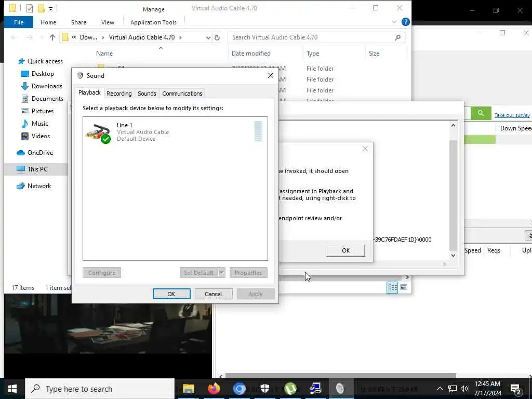532x399 pixels.
Task: Select Documents in navigation pane
Action: [42, 98]
